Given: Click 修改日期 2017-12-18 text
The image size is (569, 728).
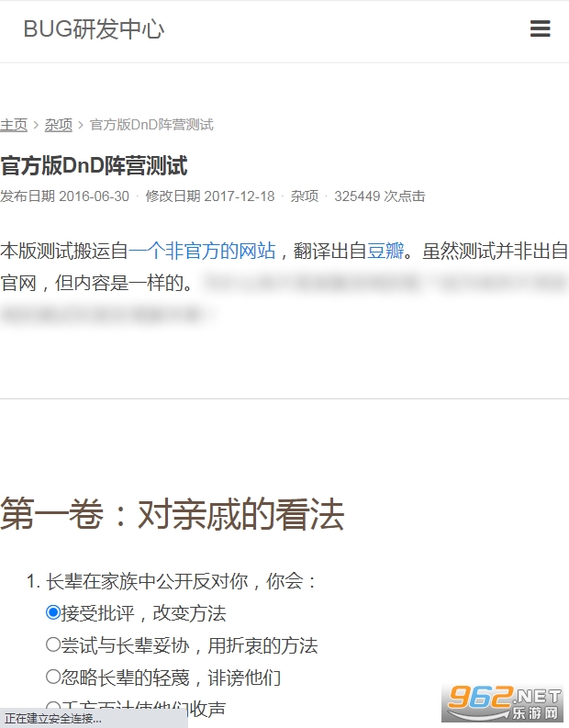Looking at the screenshot, I should 210,196.
